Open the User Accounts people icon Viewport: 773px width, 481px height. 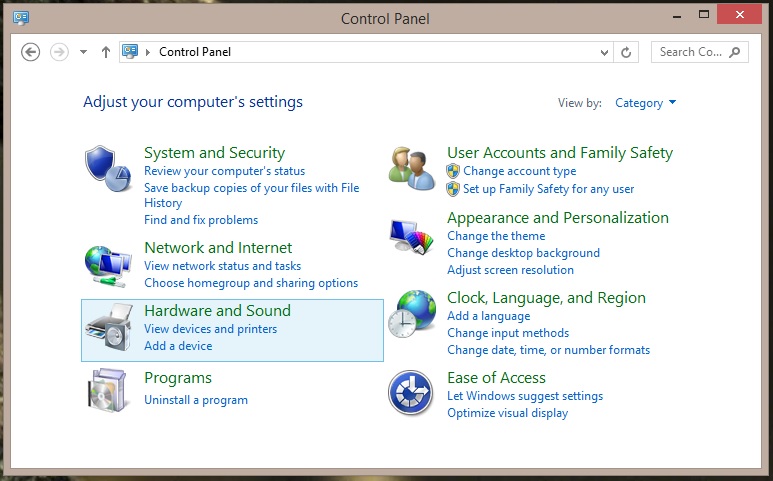click(412, 169)
